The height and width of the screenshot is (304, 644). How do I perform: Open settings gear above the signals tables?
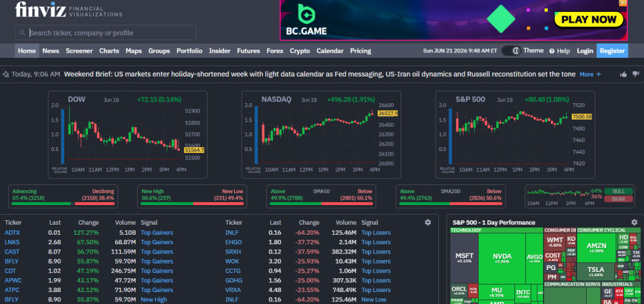point(428,222)
